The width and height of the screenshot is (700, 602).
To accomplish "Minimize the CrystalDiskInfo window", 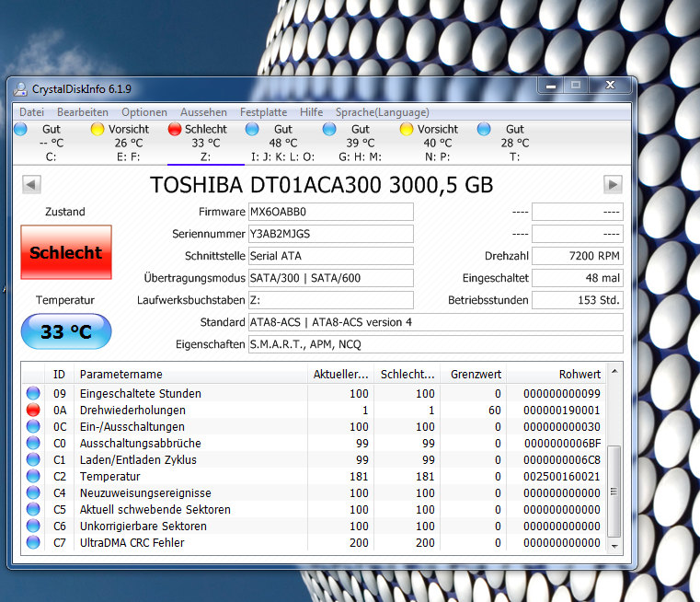I will click(x=551, y=86).
